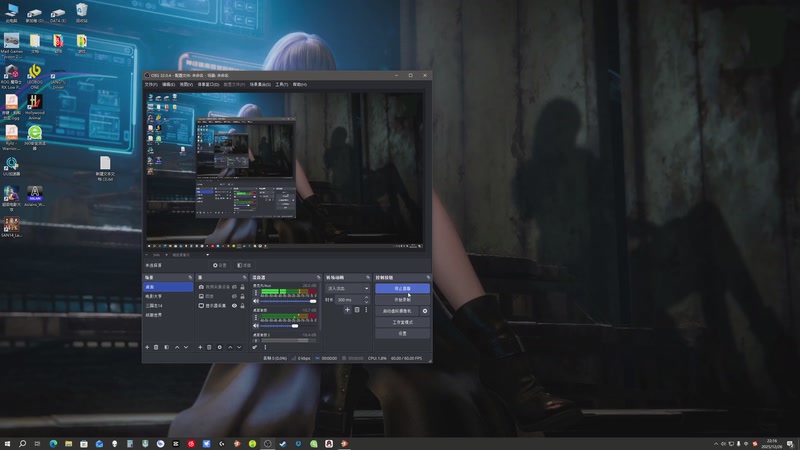This screenshot has width=800, height=450.
Task: Open the Help menu in OBS
Action: [299, 84]
